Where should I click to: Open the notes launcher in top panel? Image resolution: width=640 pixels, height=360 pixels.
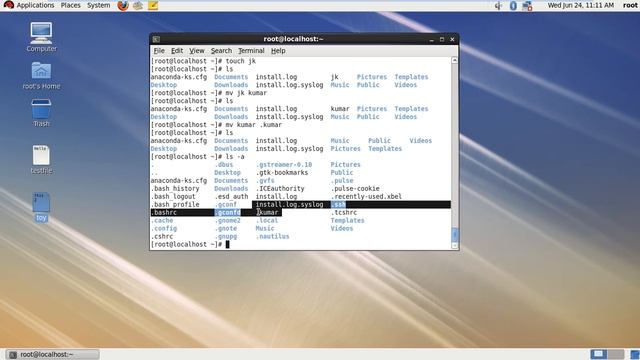click(x=153, y=5)
